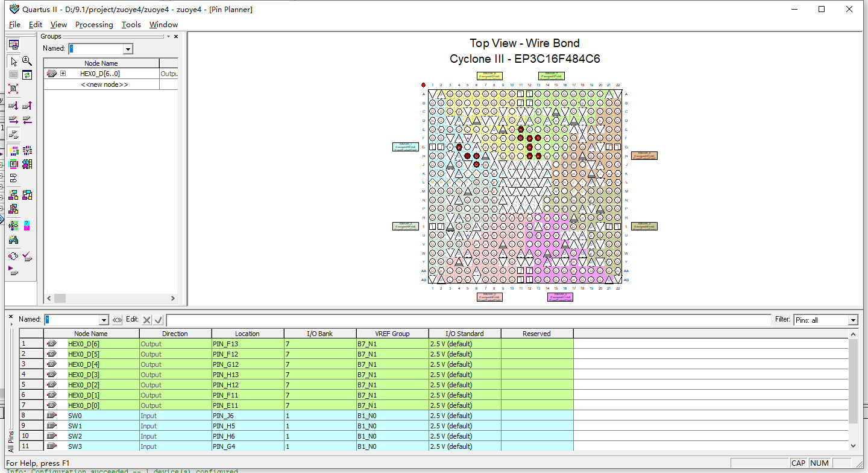This screenshot has height=473, width=868.
Task: Select row number 11 header
Action: tap(31, 446)
